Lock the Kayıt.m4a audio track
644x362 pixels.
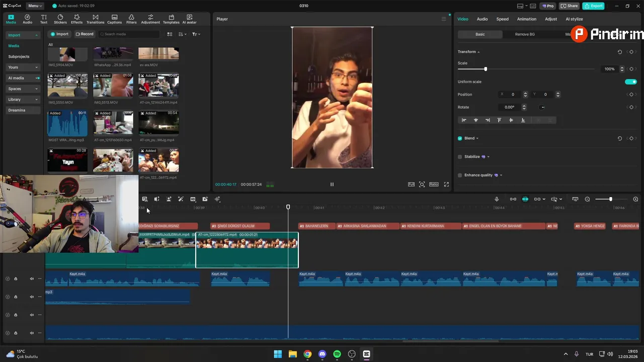pyautogui.click(x=16, y=279)
